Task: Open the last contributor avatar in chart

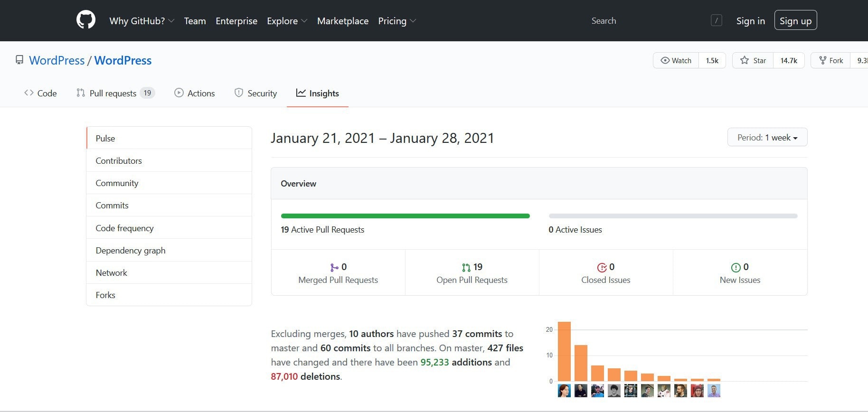Action: tap(714, 391)
